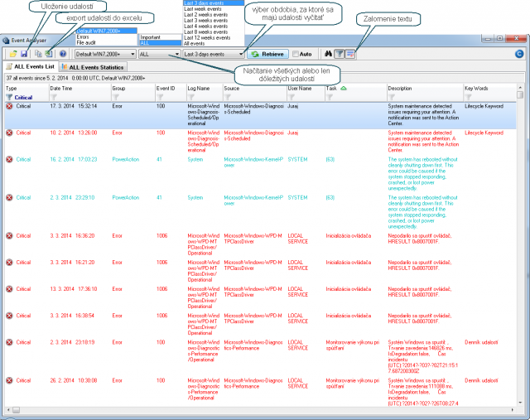Screen dimensions: 530x420
Task: Click the horizontal scrollbar right arrow
Action: 513,410
